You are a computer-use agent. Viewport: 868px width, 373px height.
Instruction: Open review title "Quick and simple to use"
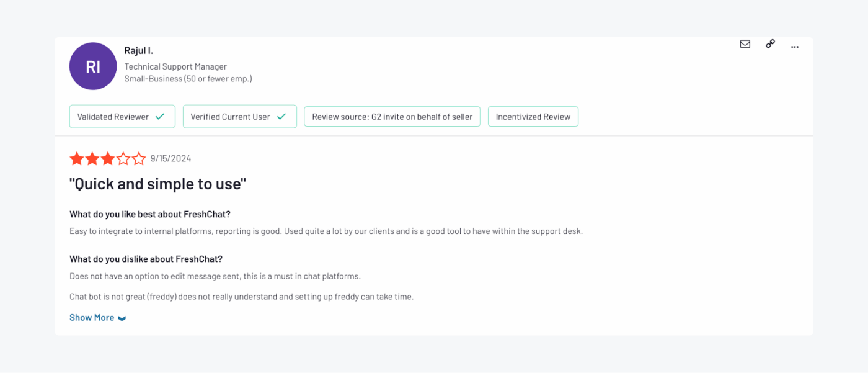click(x=158, y=184)
